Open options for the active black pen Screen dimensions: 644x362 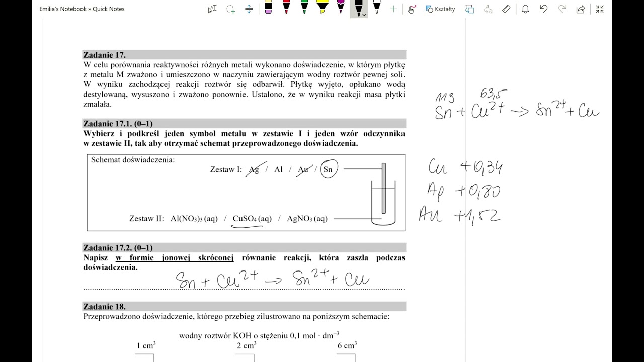(x=364, y=15)
